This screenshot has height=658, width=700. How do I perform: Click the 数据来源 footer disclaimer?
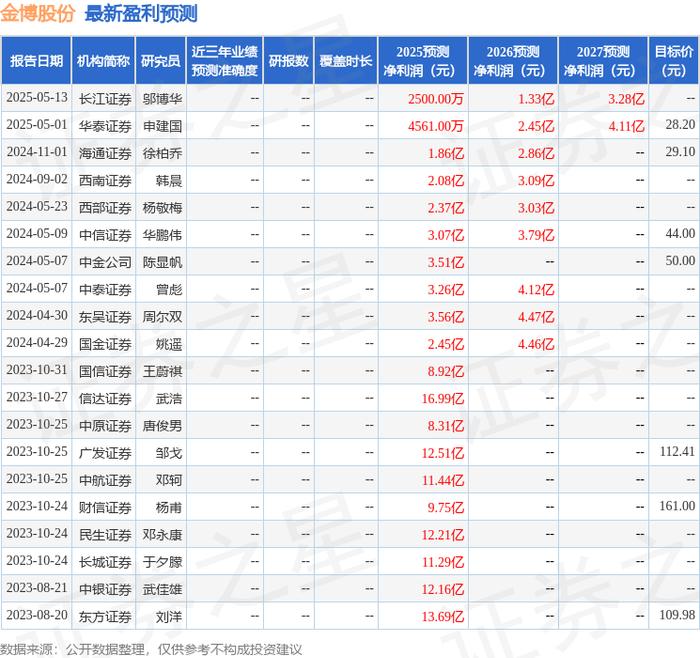pyautogui.click(x=151, y=649)
